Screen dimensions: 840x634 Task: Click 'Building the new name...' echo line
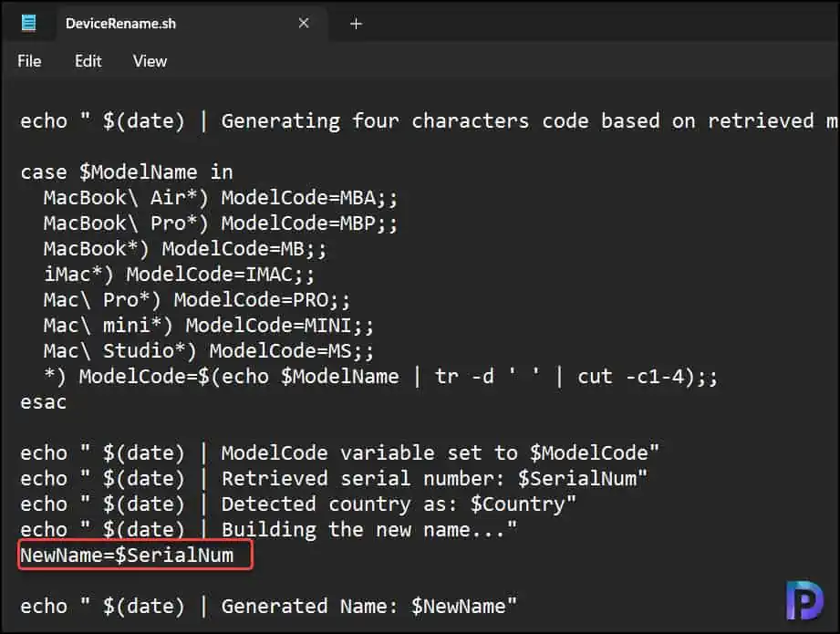click(x=268, y=530)
